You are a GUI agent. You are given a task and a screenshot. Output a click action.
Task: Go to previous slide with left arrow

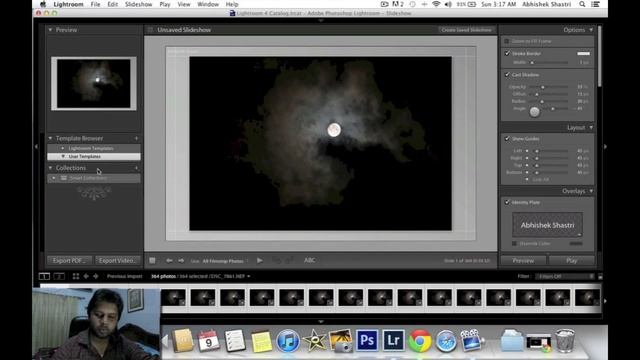pos(169,260)
